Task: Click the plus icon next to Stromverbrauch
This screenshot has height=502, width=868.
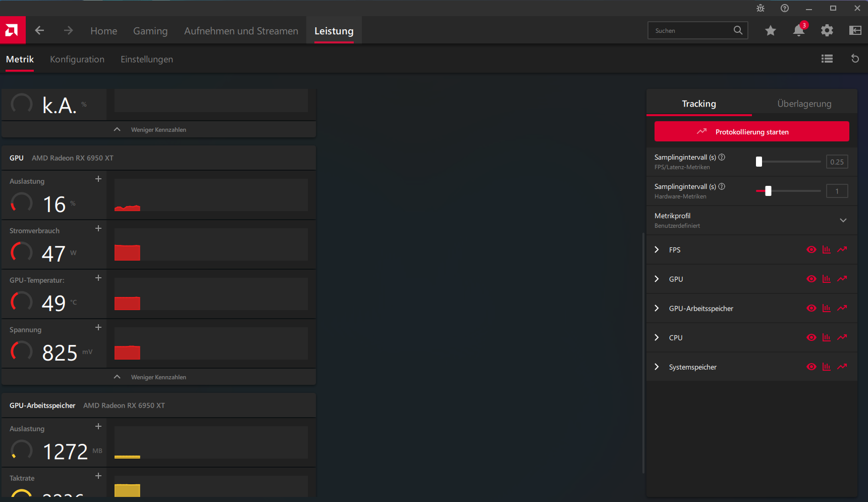Action: pos(98,228)
